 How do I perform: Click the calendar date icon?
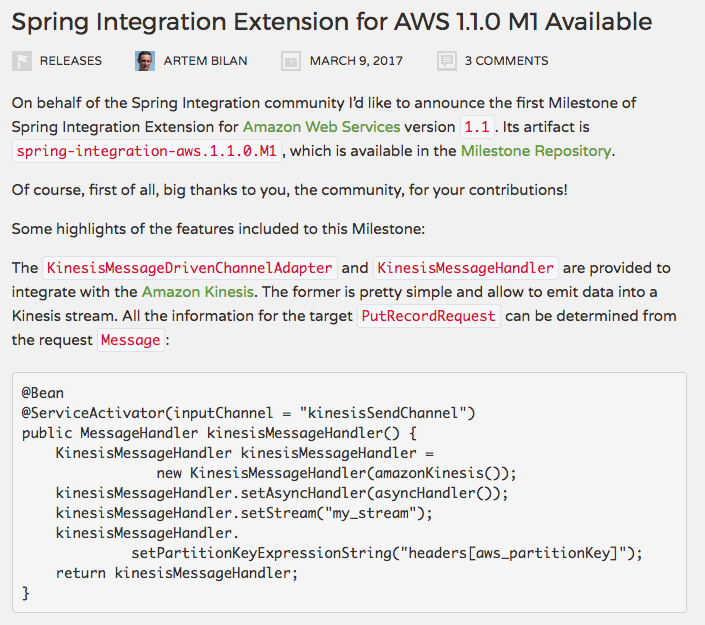291,61
